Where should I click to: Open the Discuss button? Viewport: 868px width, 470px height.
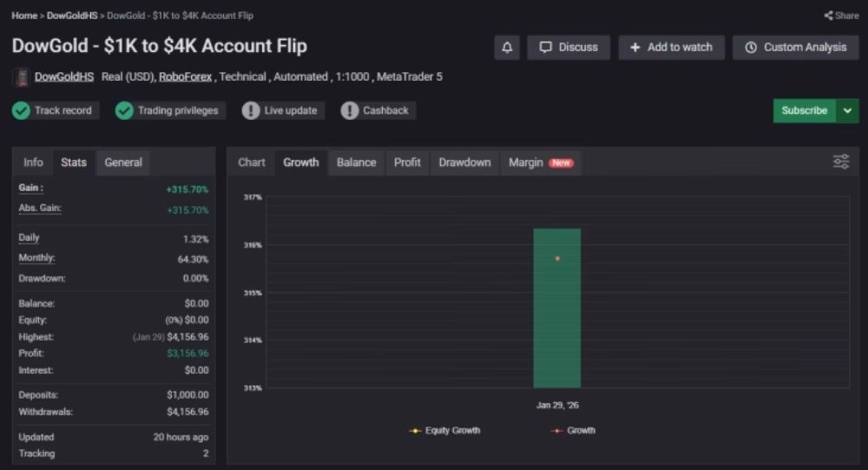coord(569,48)
